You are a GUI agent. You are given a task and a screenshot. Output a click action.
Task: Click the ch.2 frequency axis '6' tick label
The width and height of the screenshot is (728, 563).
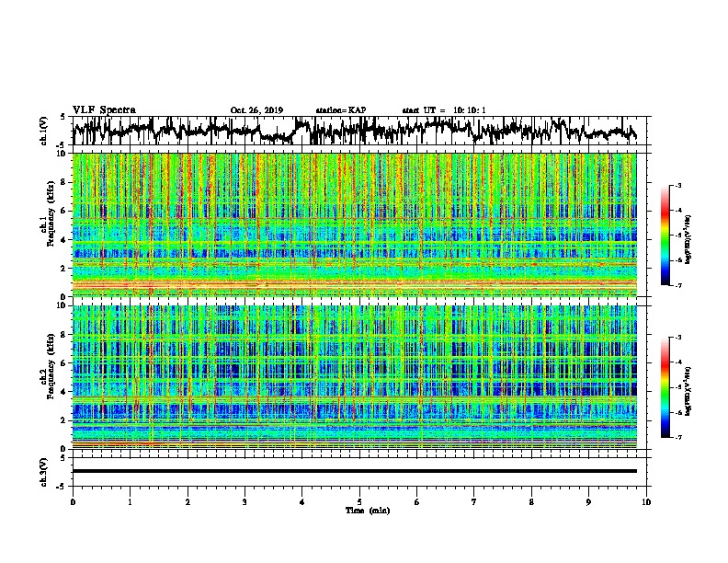point(64,362)
